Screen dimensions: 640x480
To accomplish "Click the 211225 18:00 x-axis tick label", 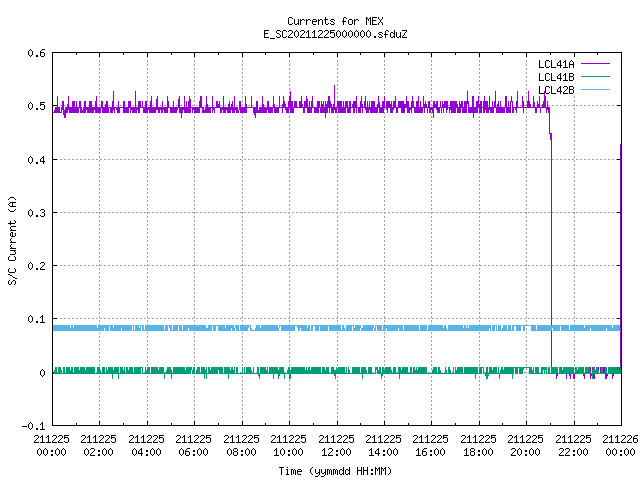I will tap(478, 446).
